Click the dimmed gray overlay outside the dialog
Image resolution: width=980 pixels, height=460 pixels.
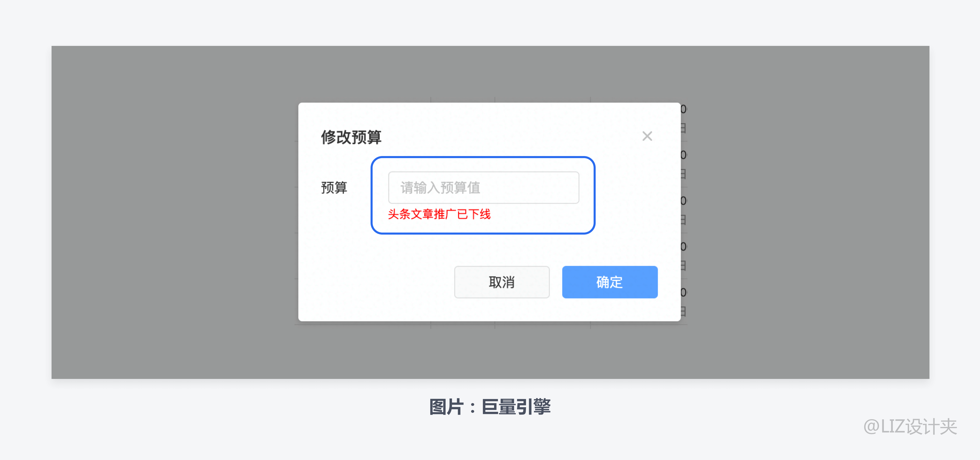pyautogui.click(x=171, y=213)
